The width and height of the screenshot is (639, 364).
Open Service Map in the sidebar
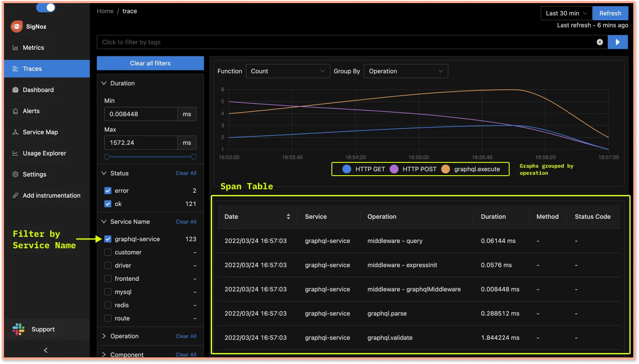[x=47, y=132]
